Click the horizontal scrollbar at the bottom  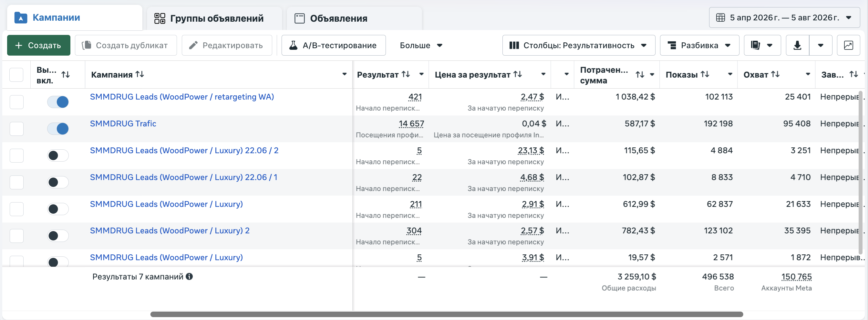click(447, 314)
